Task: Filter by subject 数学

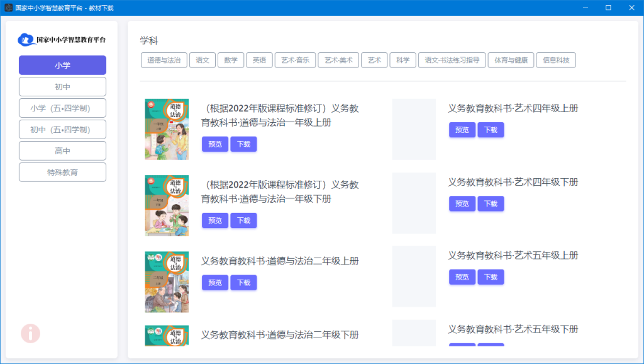Action: [231, 60]
